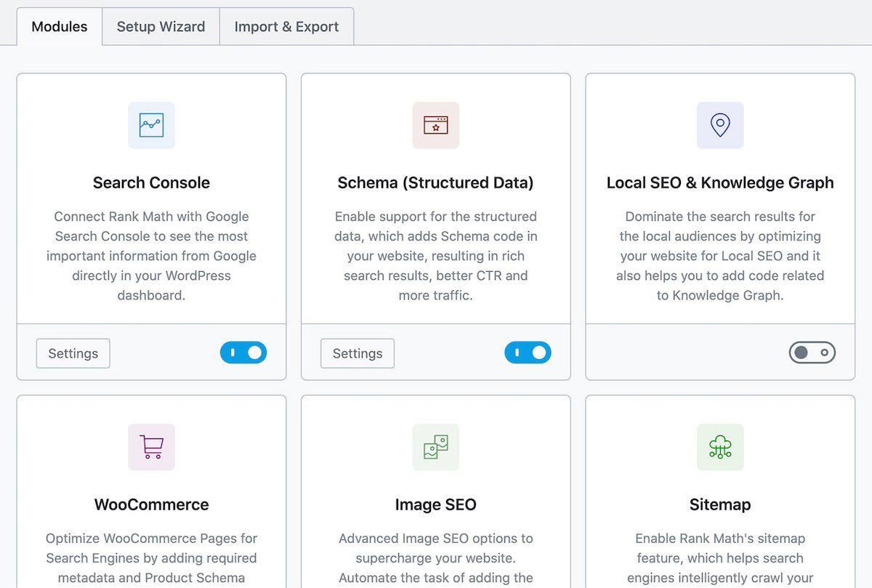Turn off the Schema module switch

point(528,353)
